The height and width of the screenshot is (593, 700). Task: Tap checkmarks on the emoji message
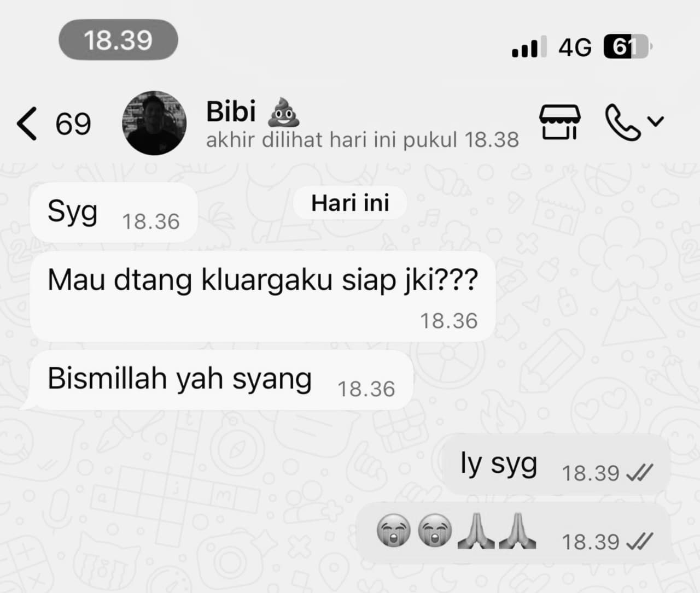639,542
